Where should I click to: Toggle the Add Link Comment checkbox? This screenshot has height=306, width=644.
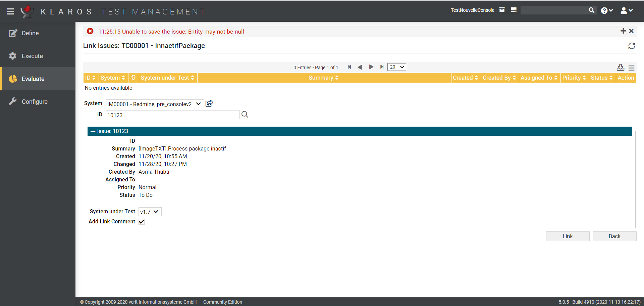coord(142,222)
